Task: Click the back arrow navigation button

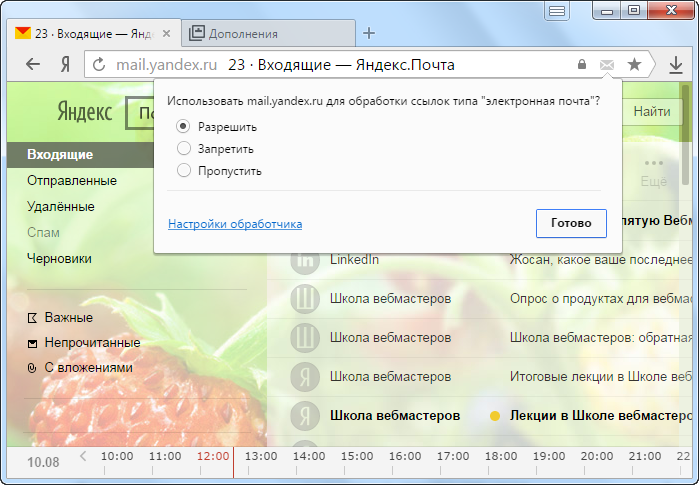Action: [33, 65]
